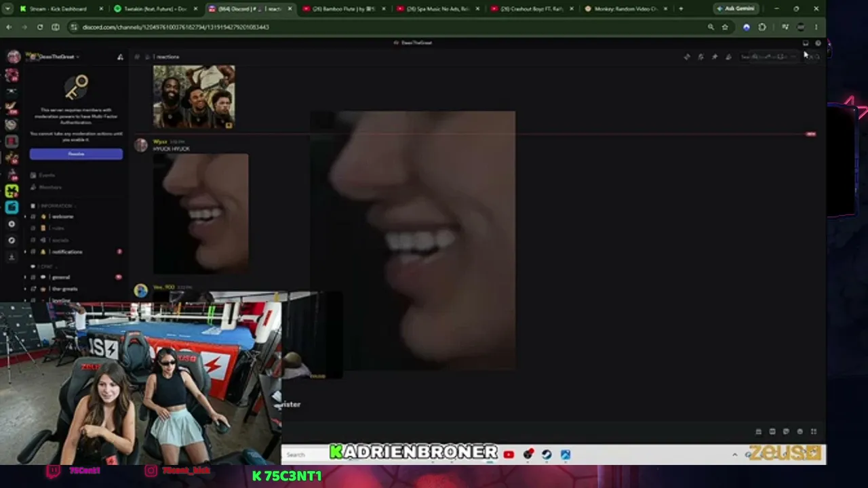The image size is (868, 488).
Task: Open the Members section
Action: (50, 187)
